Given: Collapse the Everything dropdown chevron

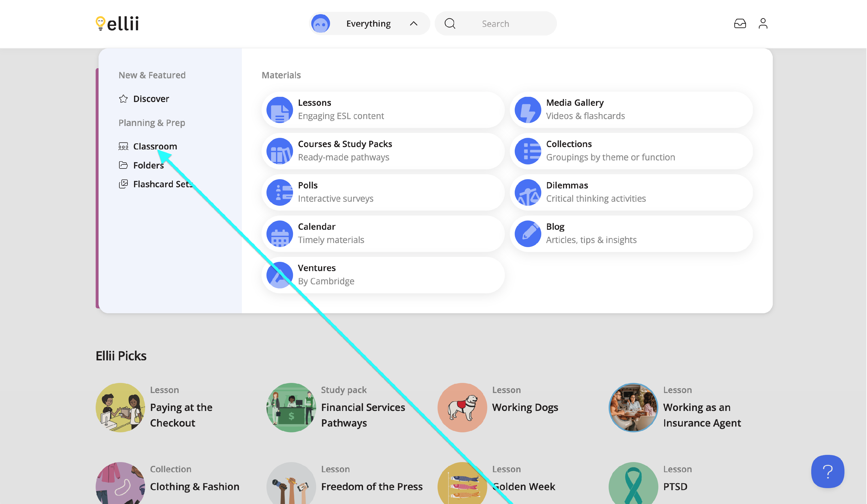Looking at the screenshot, I should pyautogui.click(x=414, y=23).
